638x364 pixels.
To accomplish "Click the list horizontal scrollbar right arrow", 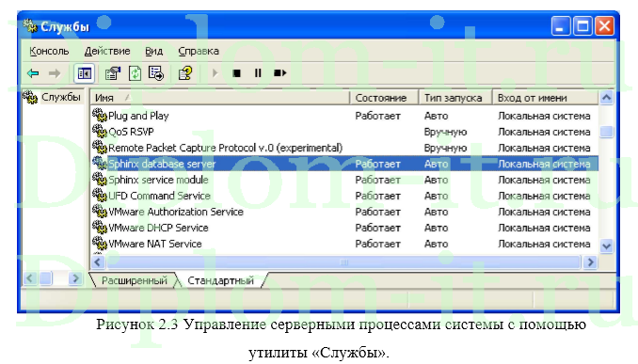I will point(590,262).
